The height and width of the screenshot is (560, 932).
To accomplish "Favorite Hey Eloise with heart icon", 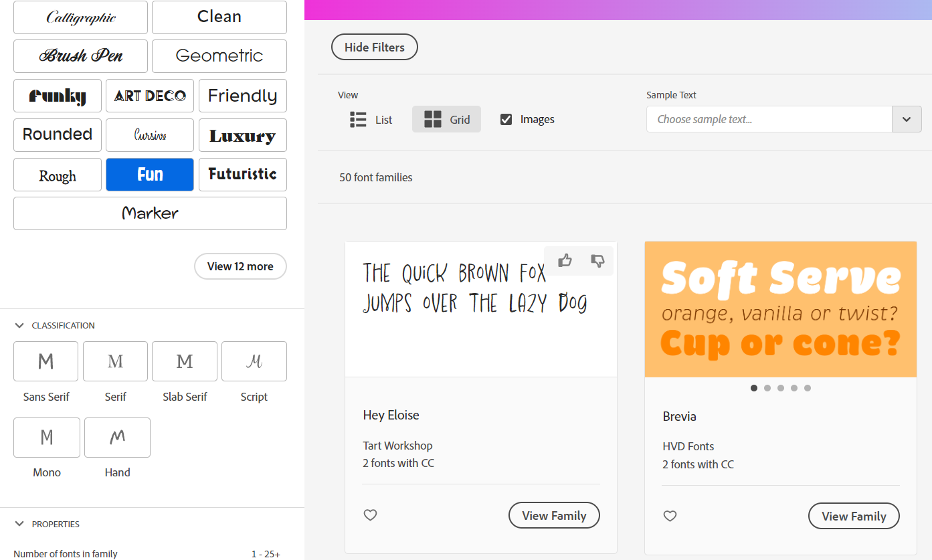I will click(x=370, y=515).
